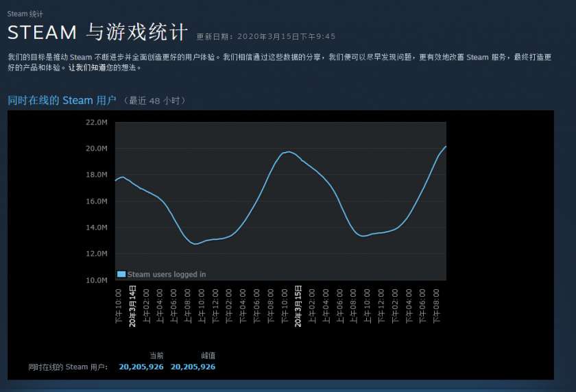Viewport: 576px width, 392px height.
Task: Click the 当前 column header
Action: point(156,355)
